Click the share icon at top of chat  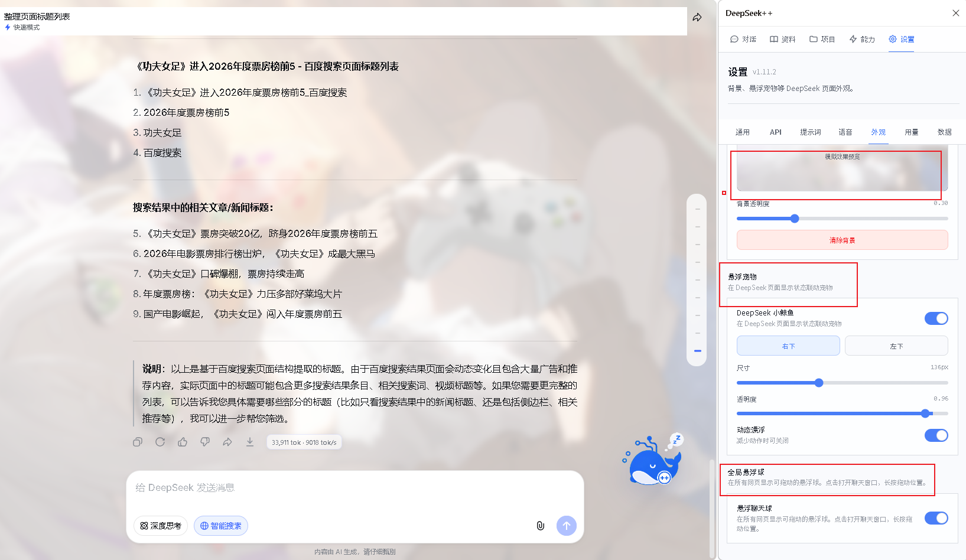coord(697,17)
